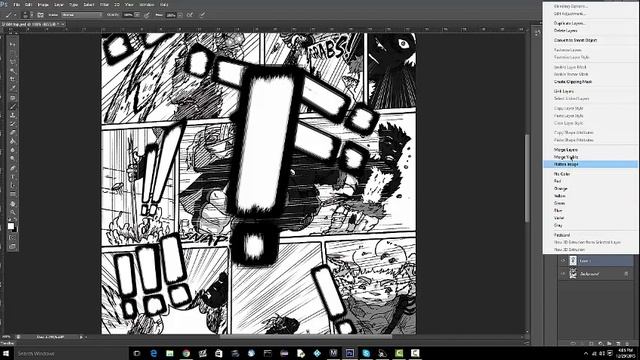Toggle the brush panel icon in options bar
Screen dimensions: 640x360
click(40, 15)
